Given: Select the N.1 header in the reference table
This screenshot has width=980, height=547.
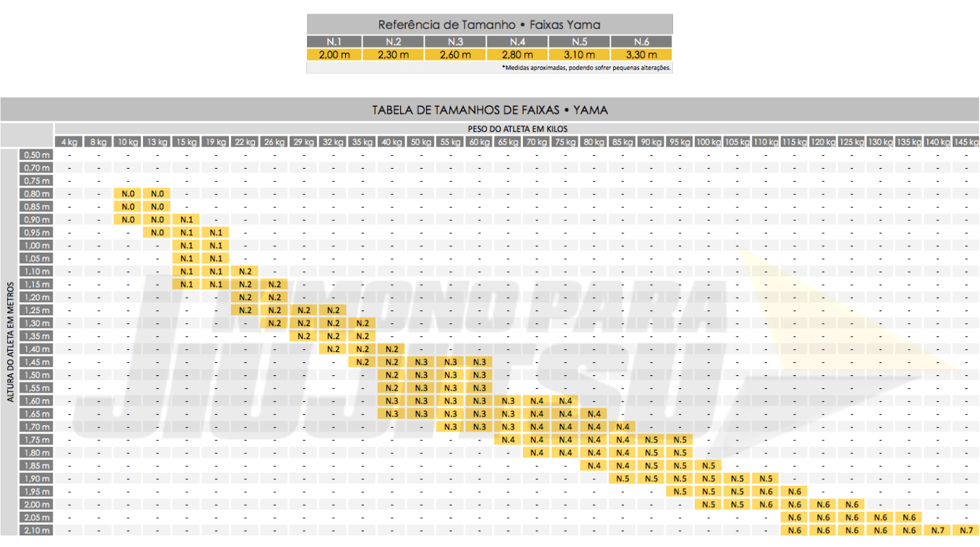Looking at the screenshot, I should pyautogui.click(x=334, y=42).
